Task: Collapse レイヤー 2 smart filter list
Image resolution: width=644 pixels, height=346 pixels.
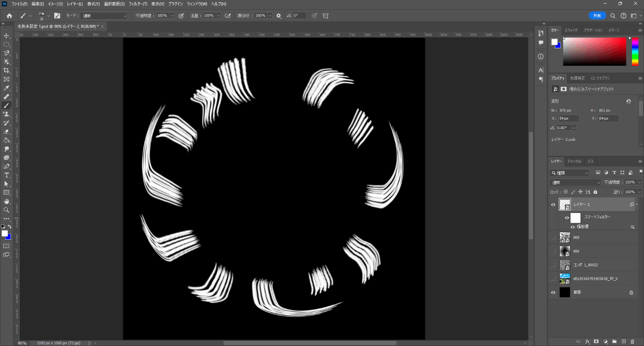Action: pyautogui.click(x=637, y=205)
